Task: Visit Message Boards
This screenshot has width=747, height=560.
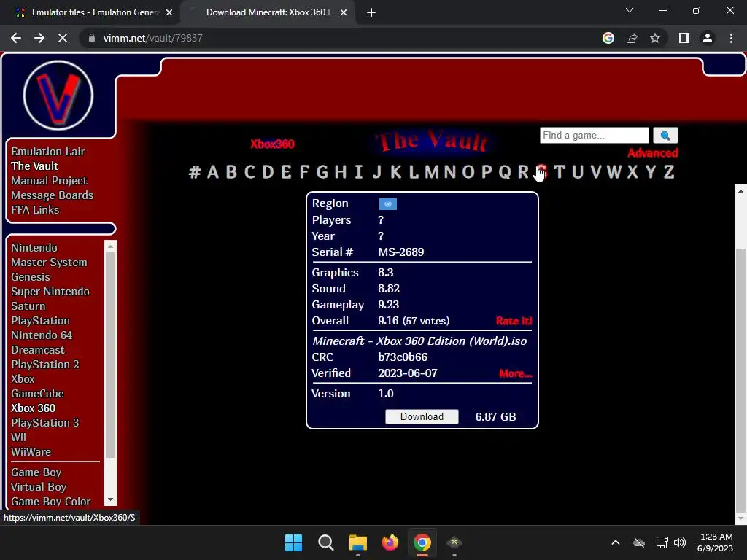Action: pyautogui.click(x=53, y=195)
